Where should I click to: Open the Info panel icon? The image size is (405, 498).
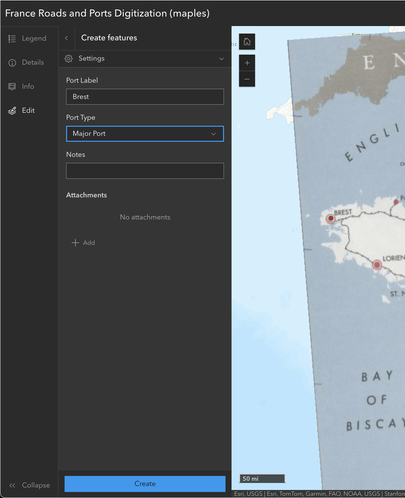pyautogui.click(x=12, y=87)
